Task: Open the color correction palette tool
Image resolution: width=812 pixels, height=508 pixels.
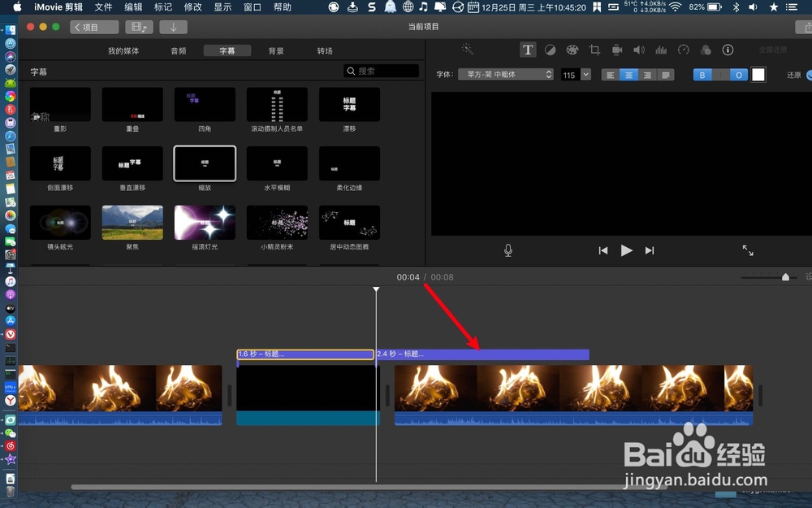Action: point(572,50)
